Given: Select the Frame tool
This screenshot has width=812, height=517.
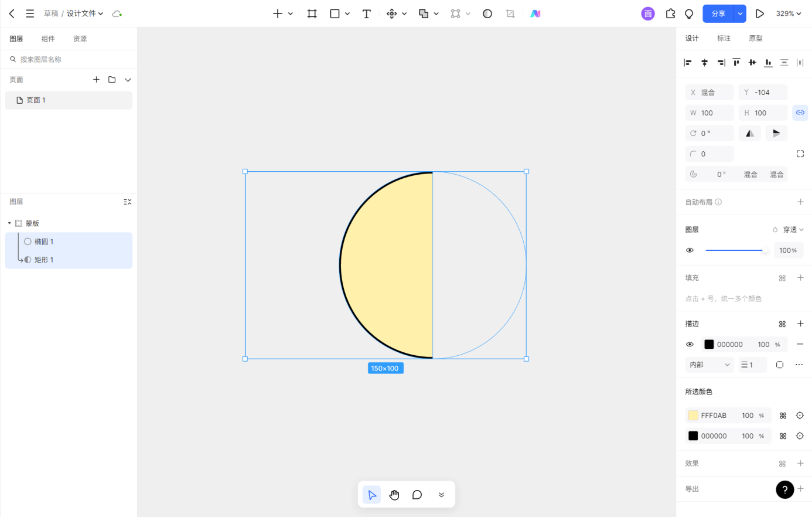Looking at the screenshot, I should (312, 13).
